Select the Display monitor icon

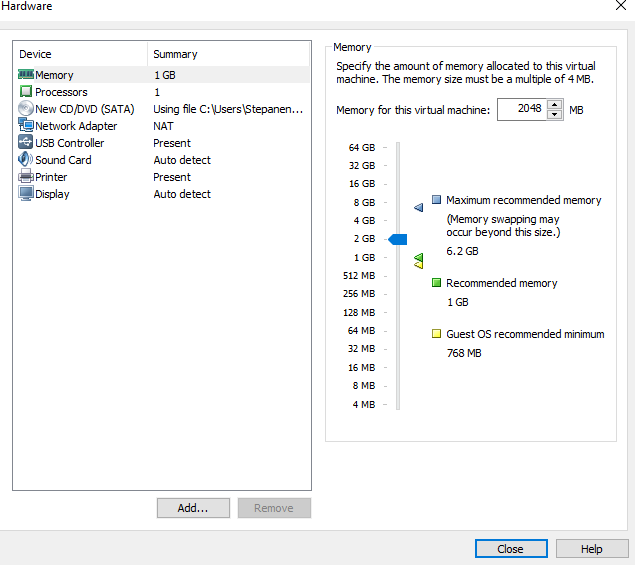click(26, 193)
